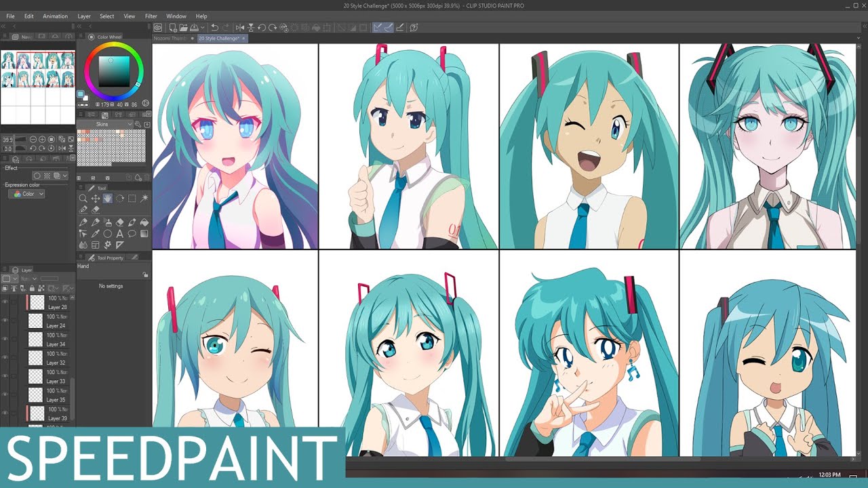Click the New document toolbar icon
The image size is (868, 488).
click(173, 28)
